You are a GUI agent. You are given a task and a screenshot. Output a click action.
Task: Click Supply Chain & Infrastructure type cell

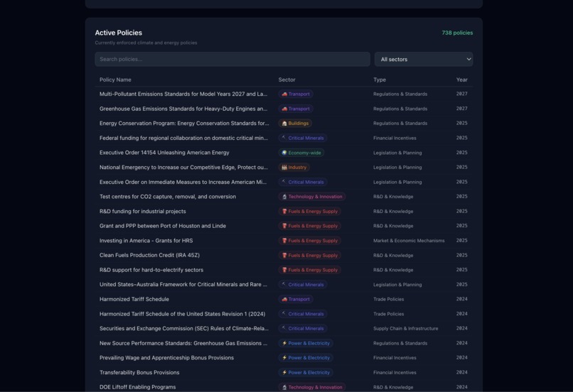point(406,329)
